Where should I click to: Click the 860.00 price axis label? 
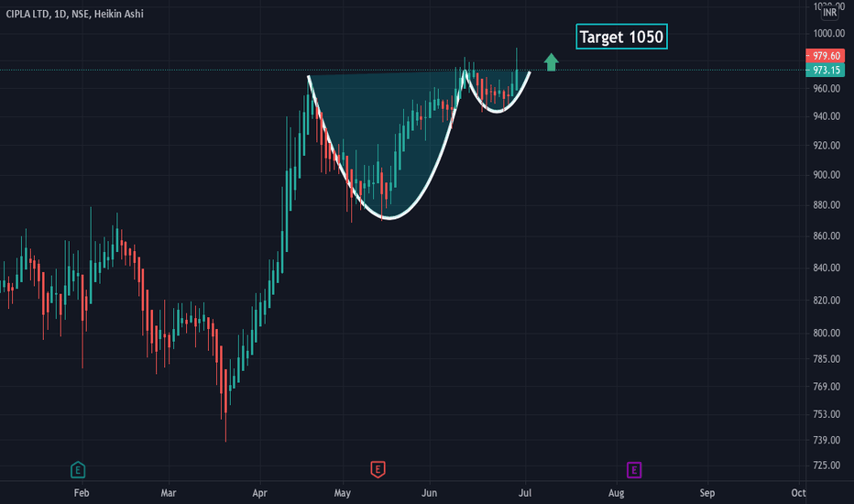tap(827, 236)
